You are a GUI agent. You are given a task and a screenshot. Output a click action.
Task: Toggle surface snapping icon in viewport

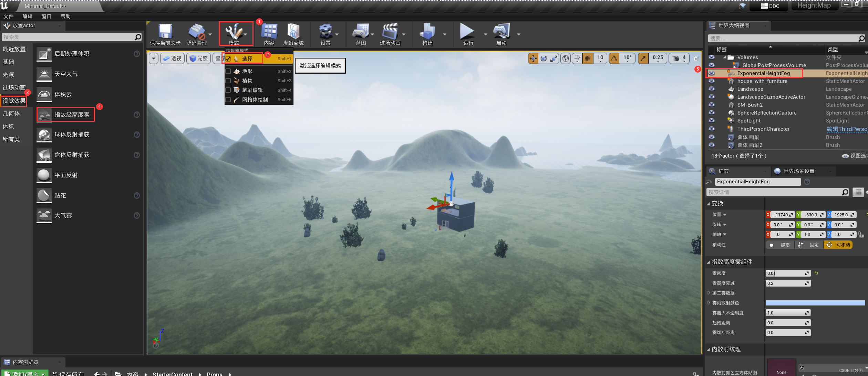[x=577, y=58]
